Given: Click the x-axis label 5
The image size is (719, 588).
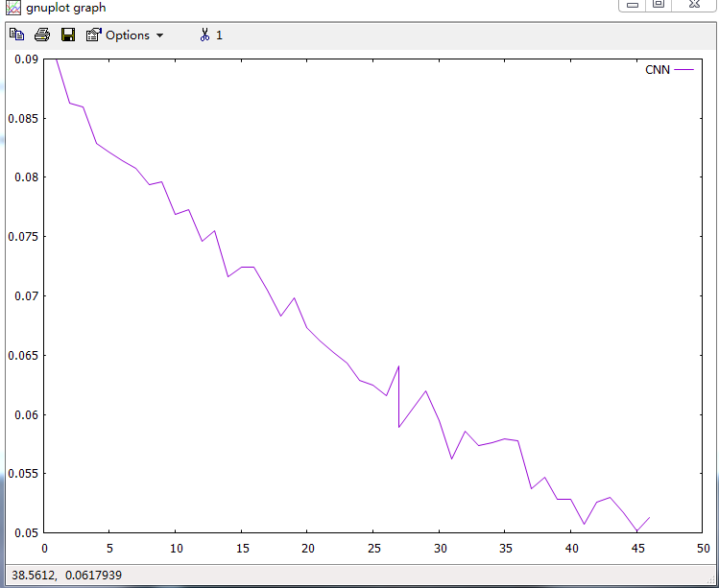Looking at the screenshot, I should click(x=109, y=548).
